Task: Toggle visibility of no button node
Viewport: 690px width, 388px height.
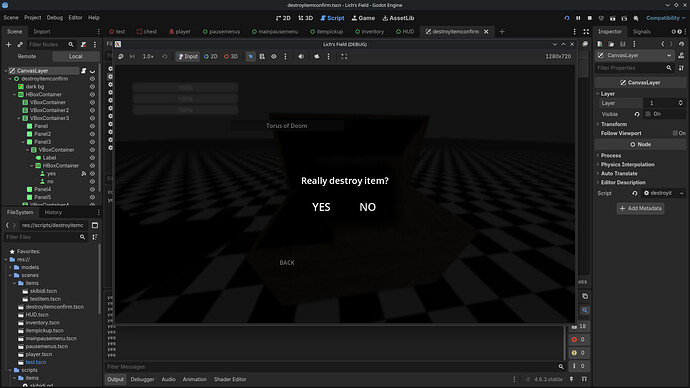Action: [92, 182]
